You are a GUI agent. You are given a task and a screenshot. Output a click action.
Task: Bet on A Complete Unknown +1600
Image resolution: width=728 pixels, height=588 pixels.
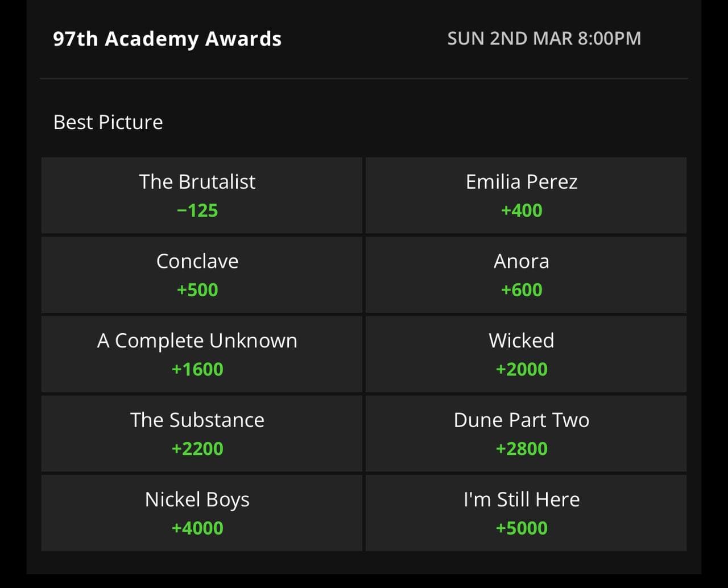pos(201,354)
